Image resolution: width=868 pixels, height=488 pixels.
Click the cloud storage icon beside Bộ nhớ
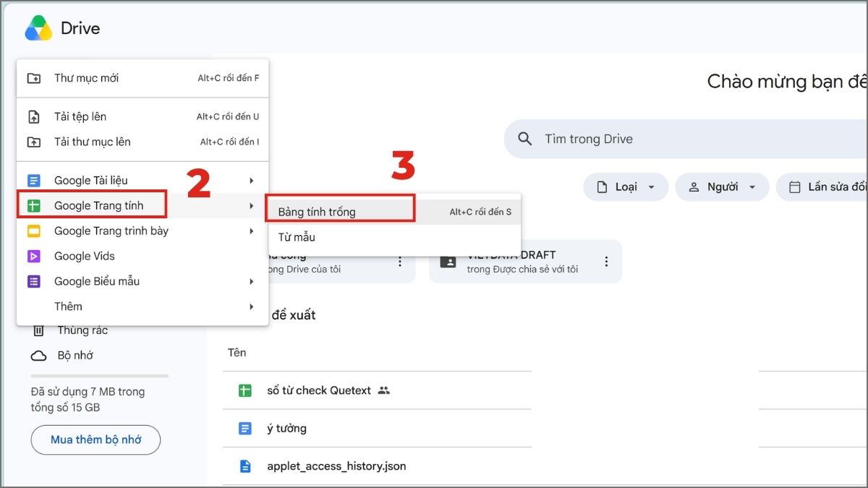[x=38, y=356]
